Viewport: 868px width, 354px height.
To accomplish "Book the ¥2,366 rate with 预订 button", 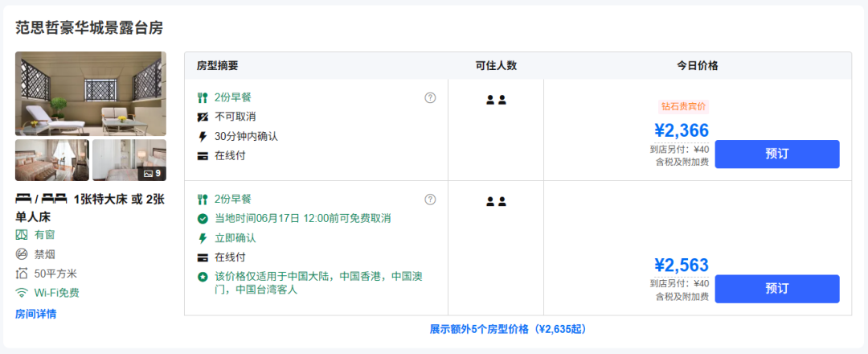I will pyautogui.click(x=776, y=154).
